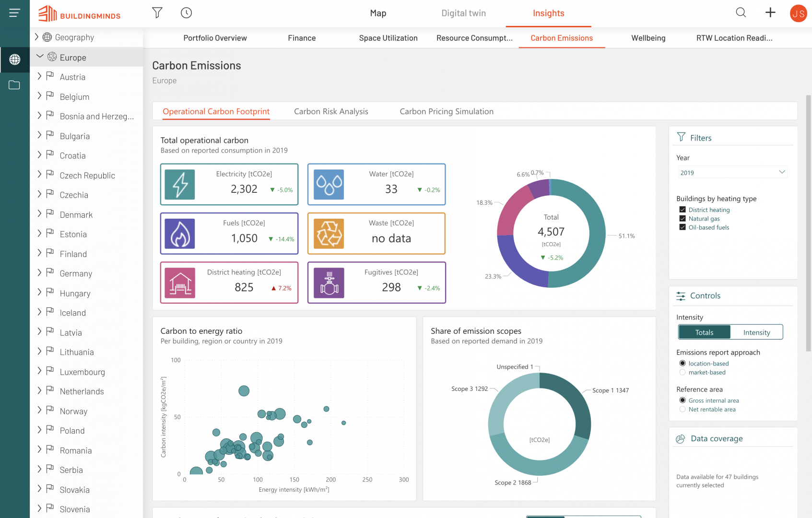Screen dimensions: 812x518
Task: Click the Filters funnel icon in side panel
Action: [681, 137]
